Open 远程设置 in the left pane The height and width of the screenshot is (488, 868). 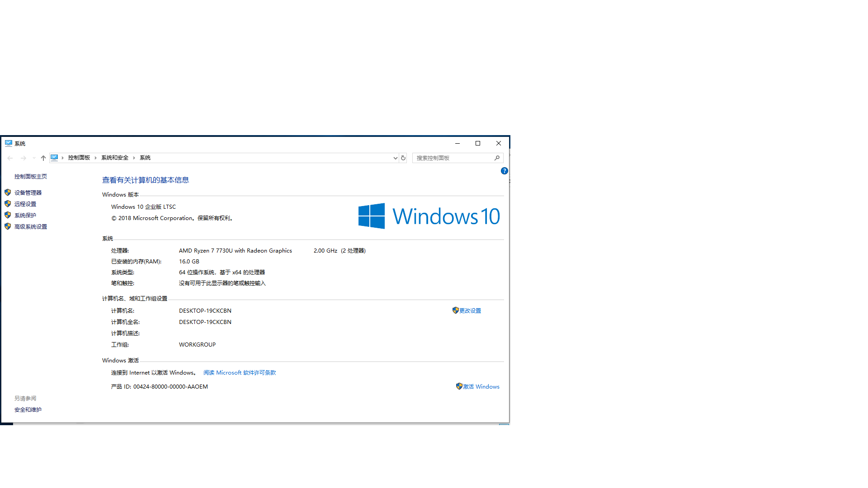tap(25, 204)
